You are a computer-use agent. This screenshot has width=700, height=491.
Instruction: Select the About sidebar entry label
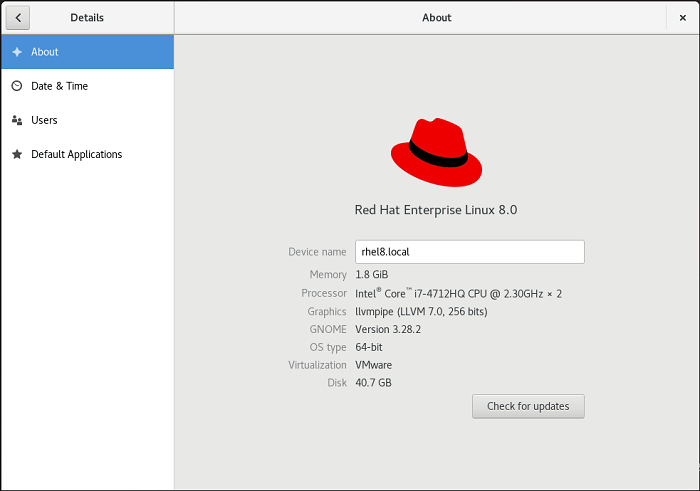click(x=45, y=52)
